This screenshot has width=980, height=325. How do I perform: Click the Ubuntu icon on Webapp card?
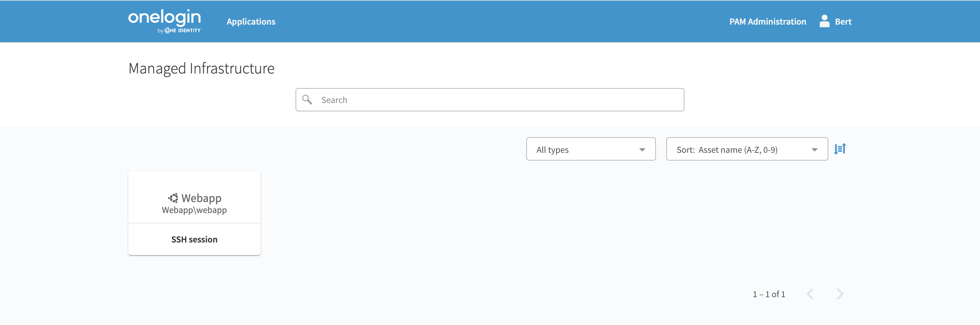[x=173, y=198]
